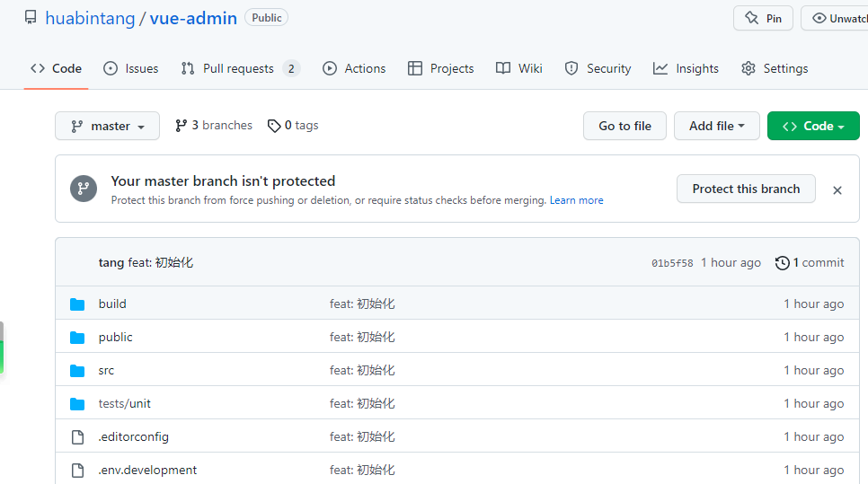This screenshot has width=868, height=484.
Task: Click the 1 hour ago timestamp for public
Action: (x=814, y=337)
